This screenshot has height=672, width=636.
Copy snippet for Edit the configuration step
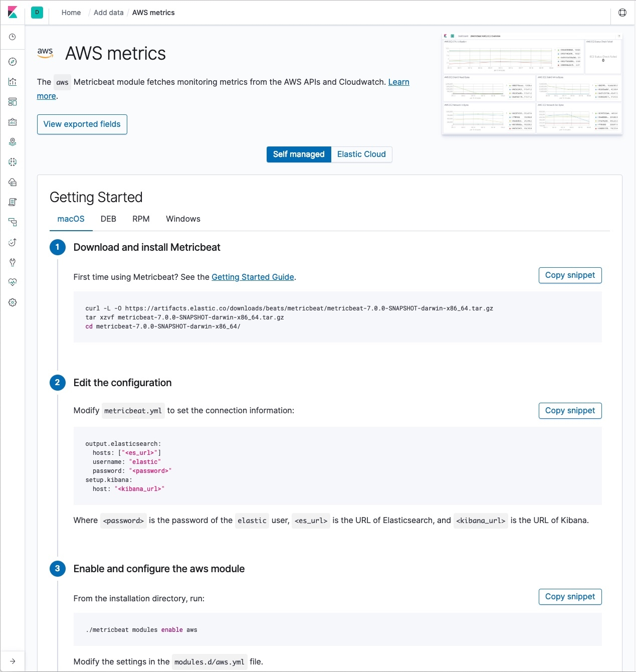[570, 411]
